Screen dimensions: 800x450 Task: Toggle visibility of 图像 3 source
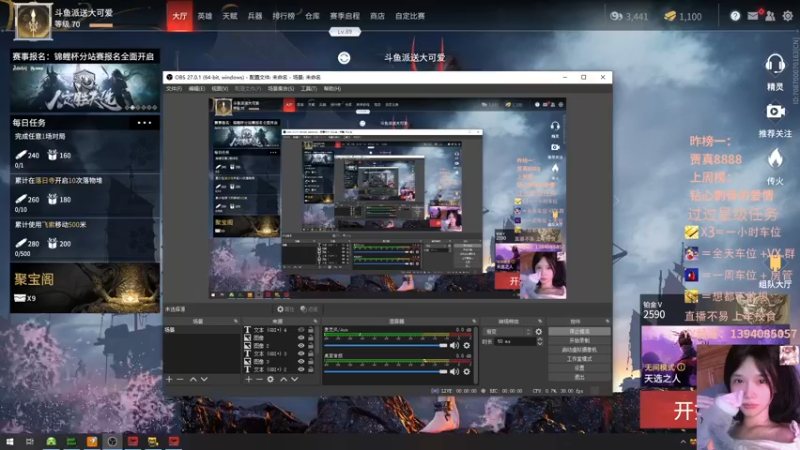tap(301, 361)
